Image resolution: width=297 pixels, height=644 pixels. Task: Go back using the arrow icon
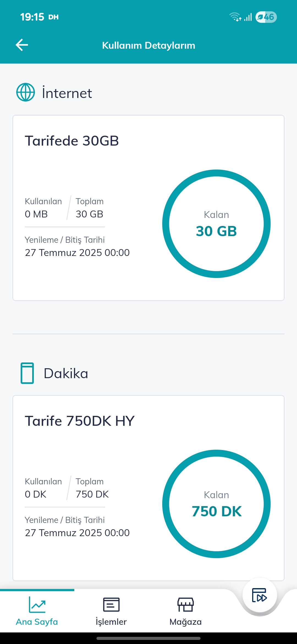click(22, 45)
